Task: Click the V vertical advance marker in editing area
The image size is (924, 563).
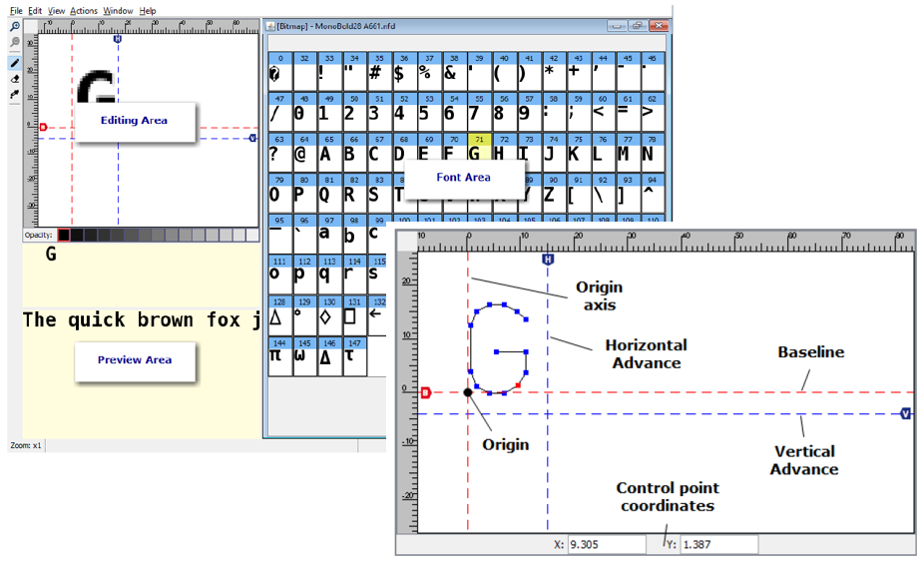Action: [252, 138]
